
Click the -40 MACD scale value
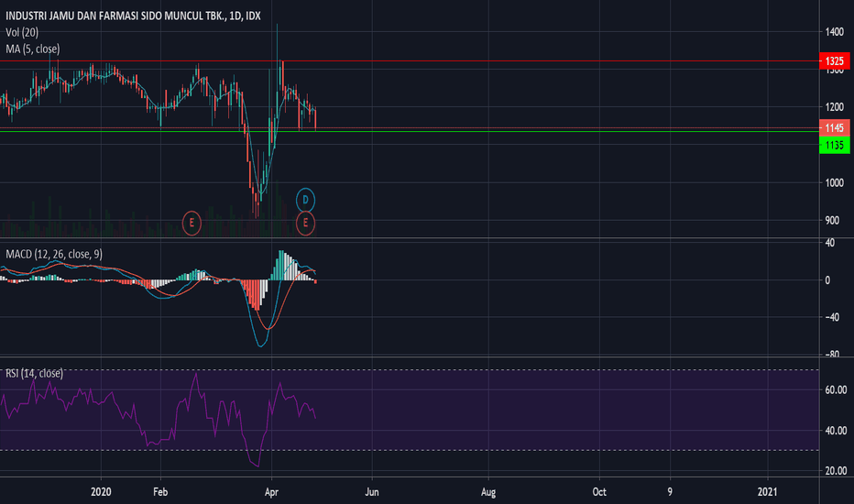coord(830,317)
